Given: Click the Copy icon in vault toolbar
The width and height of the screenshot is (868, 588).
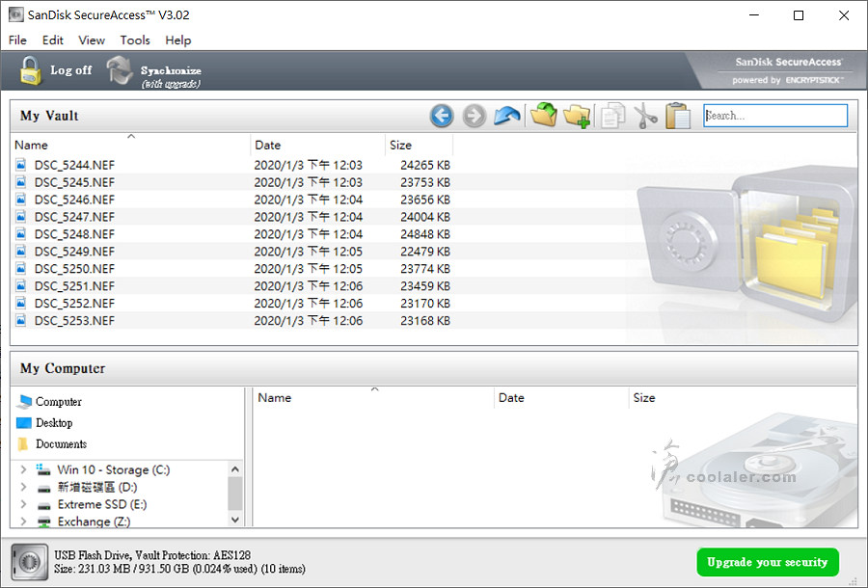Looking at the screenshot, I should point(612,116).
